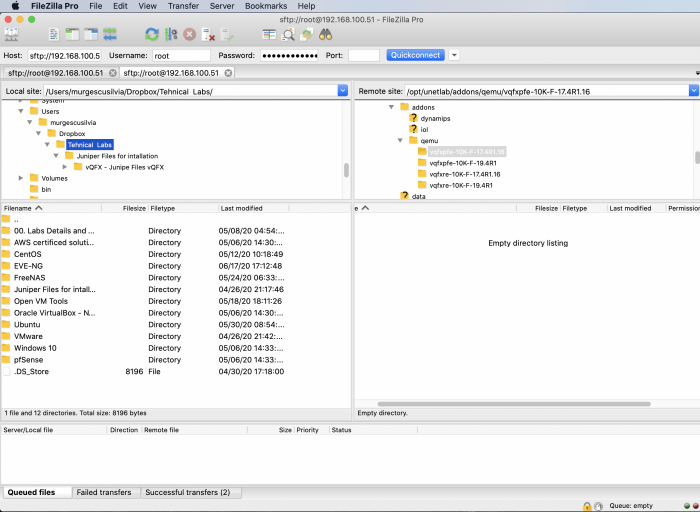This screenshot has height=512, width=700.
Task: Collapse the Users folder in local tree
Action: [21, 111]
